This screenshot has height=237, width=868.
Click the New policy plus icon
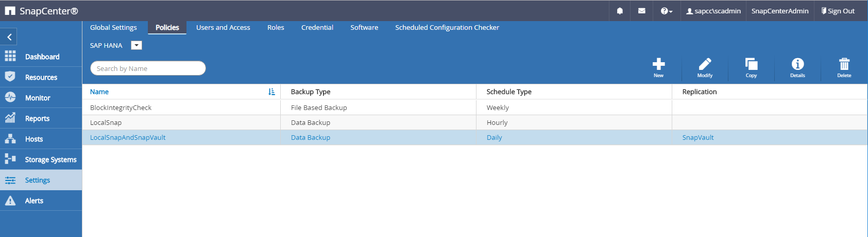tap(658, 65)
